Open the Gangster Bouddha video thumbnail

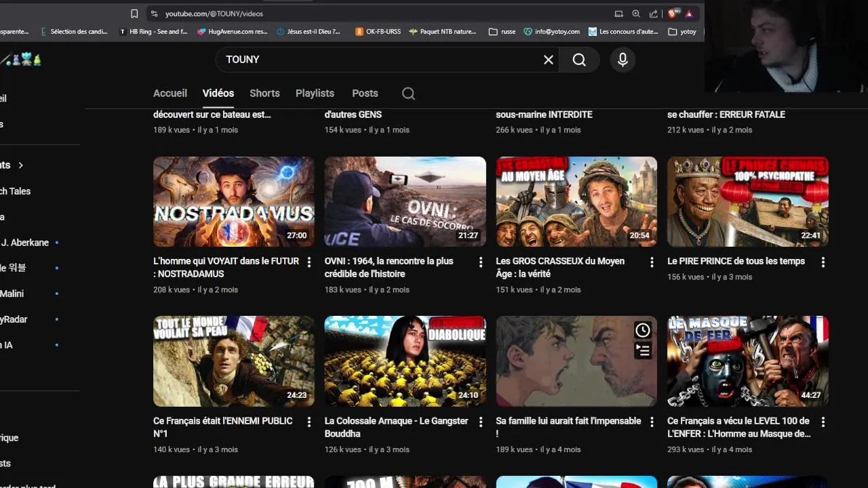pos(405,361)
